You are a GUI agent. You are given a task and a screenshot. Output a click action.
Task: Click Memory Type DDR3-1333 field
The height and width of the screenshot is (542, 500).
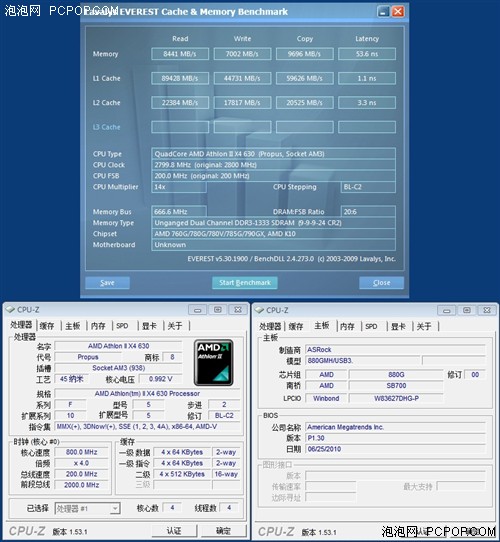(x=274, y=223)
